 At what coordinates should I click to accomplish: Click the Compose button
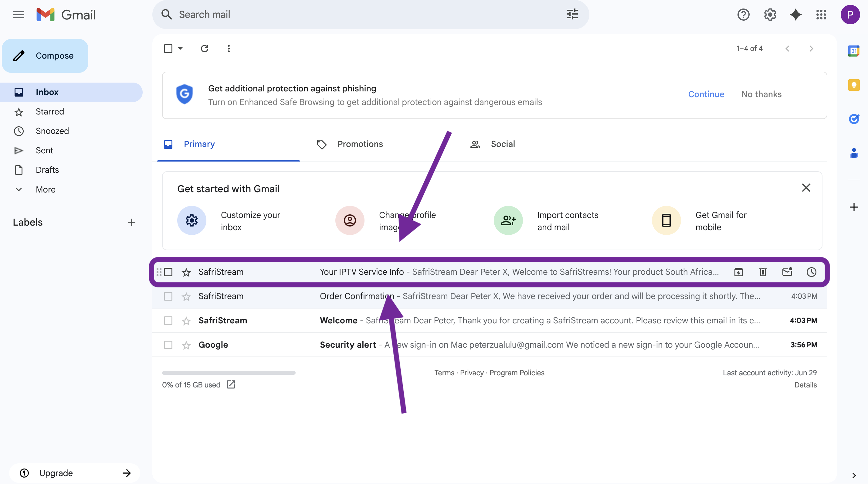click(45, 56)
